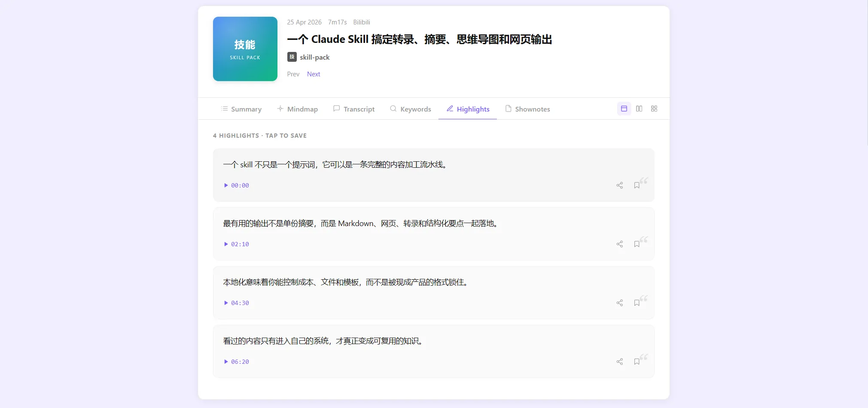Viewport: 868px width, 408px height.
Task: Bookmark the 06:20 highlight
Action: click(637, 362)
